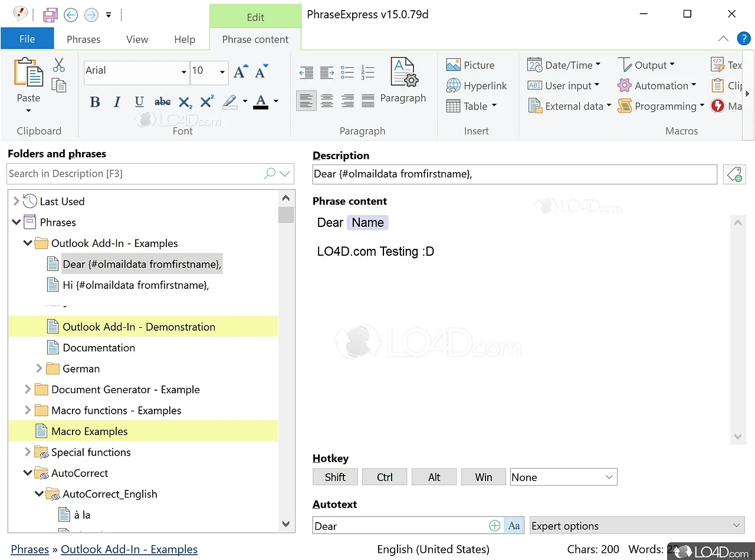Increase the paragraph indent

click(327, 73)
